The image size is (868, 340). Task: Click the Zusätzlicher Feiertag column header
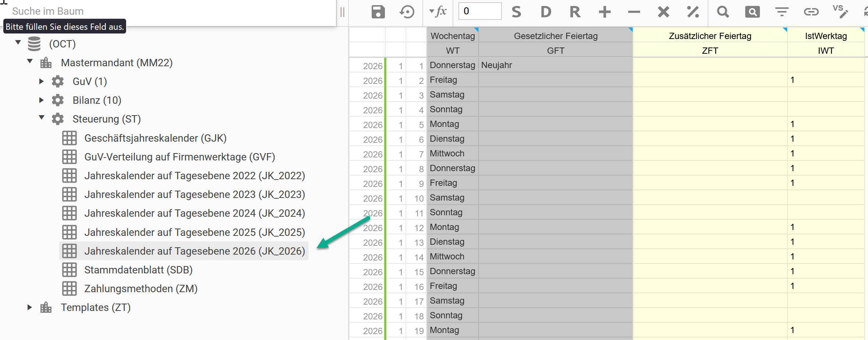(710, 36)
